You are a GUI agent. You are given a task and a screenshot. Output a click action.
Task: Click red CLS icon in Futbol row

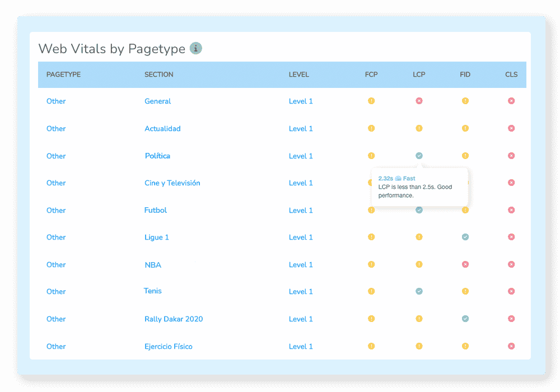511,210
